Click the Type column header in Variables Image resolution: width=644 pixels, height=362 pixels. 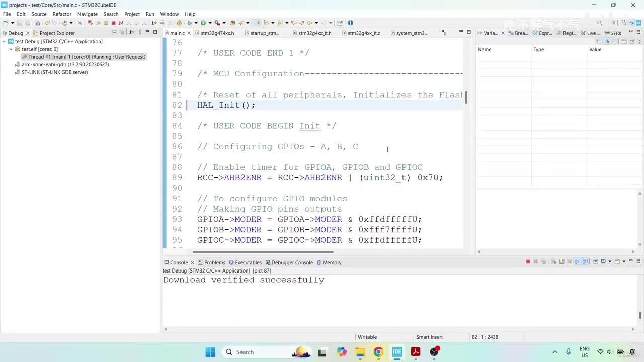559,50
